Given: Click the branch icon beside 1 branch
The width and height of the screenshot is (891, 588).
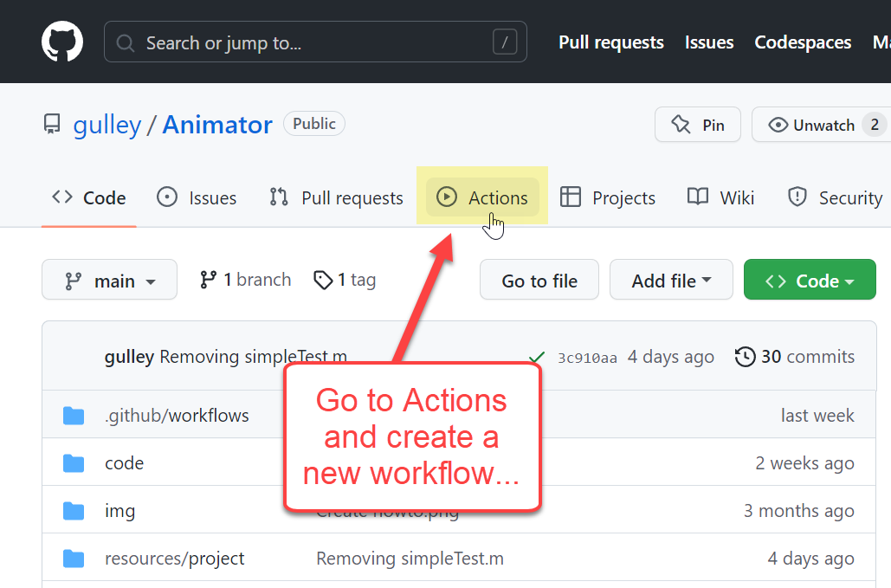Looking at the screenshot, I should (x=208, y=280).
